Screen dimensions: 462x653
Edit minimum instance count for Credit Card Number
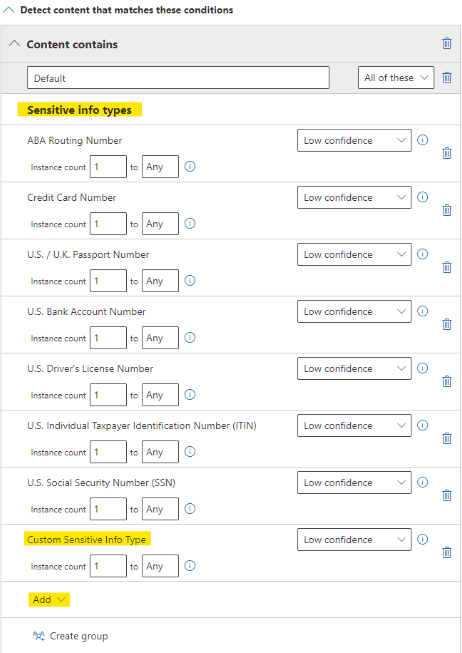(x=108, y=224)
